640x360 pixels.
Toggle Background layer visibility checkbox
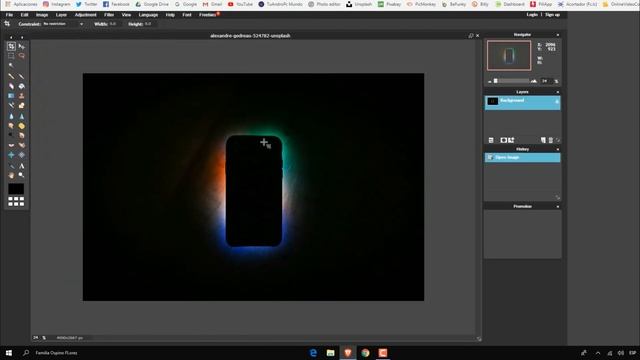(x=557, y=102)
